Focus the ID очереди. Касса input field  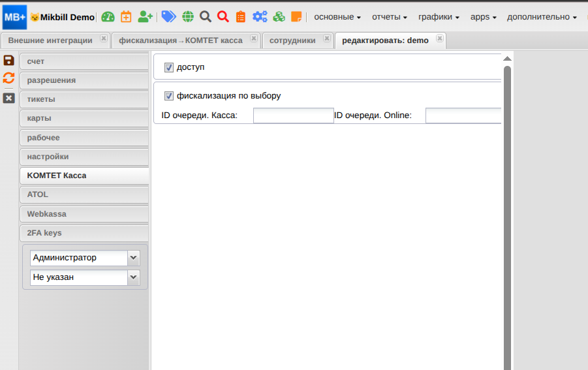coord(294,116)
